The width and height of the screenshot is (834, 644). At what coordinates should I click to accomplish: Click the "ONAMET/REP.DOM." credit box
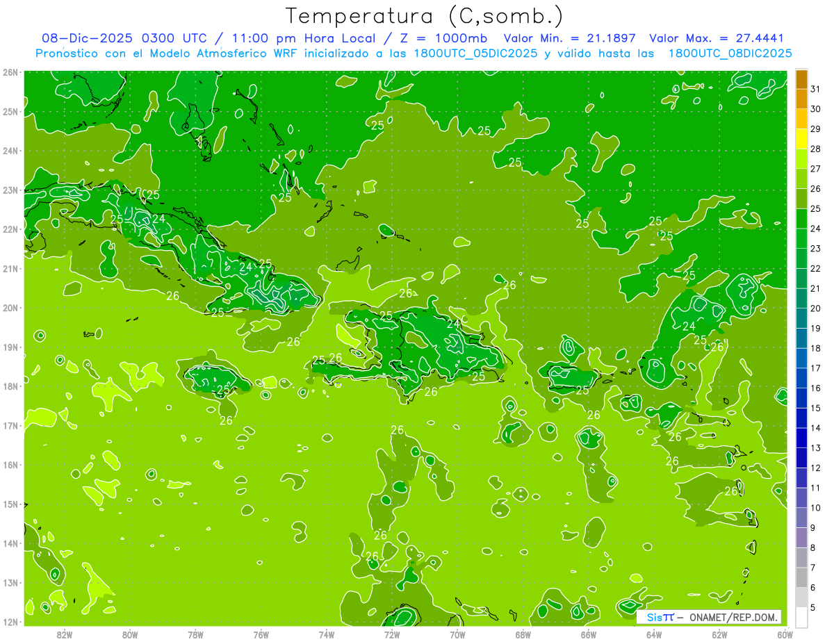tap(709, 617)
